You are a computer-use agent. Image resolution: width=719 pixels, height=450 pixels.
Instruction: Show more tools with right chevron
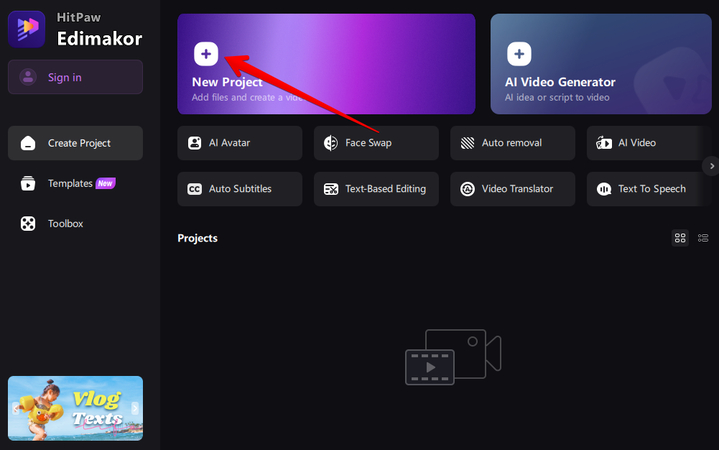[x=711, y=166]
